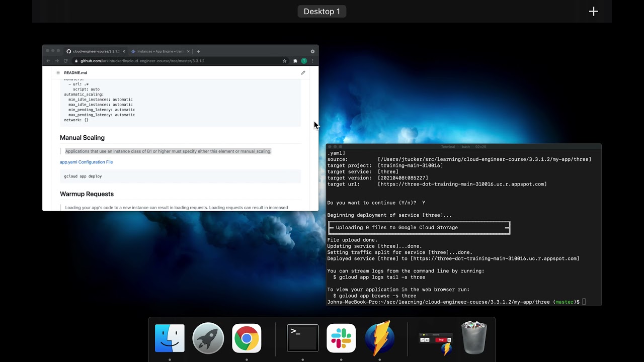Image resolution: width=644 pixels, height=362 pixels.
Task: Click the Terminal prompt cursor
Action: (584, 302)
